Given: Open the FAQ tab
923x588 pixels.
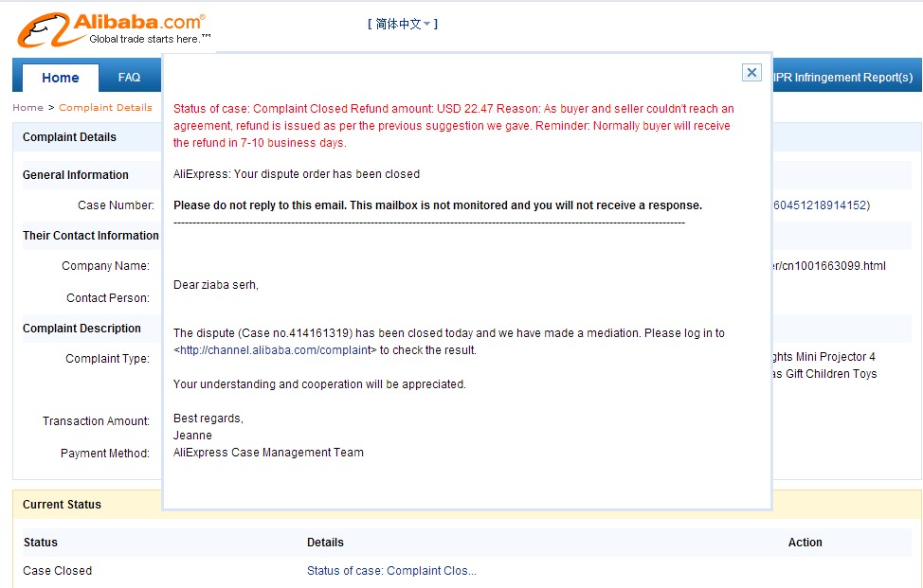Looking at the screenshot, I should tap(129, 78).
